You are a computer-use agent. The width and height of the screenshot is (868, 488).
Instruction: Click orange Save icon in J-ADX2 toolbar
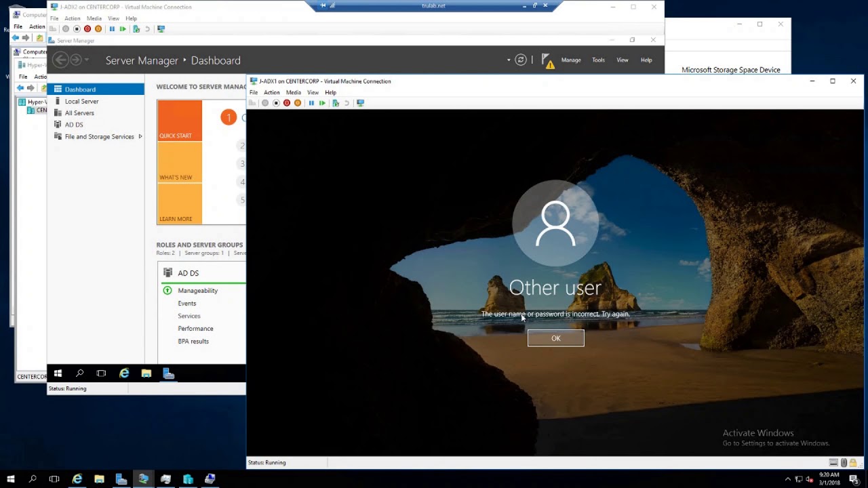point(98,29)
